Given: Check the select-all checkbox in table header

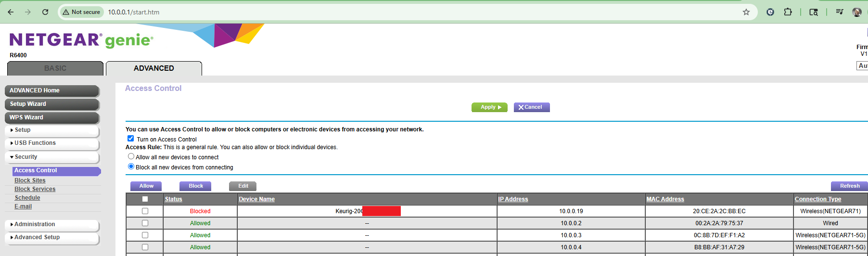Looking at the screenshot, I should pos(145,199).
